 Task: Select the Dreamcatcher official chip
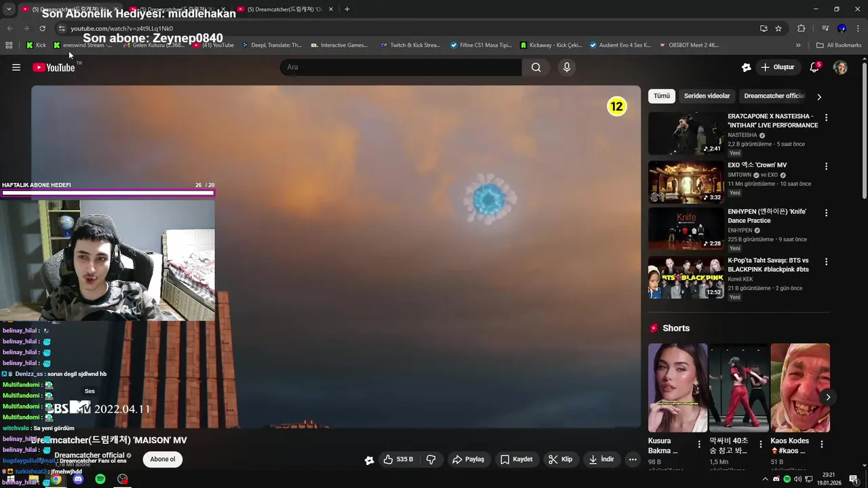tap(774, 96)
